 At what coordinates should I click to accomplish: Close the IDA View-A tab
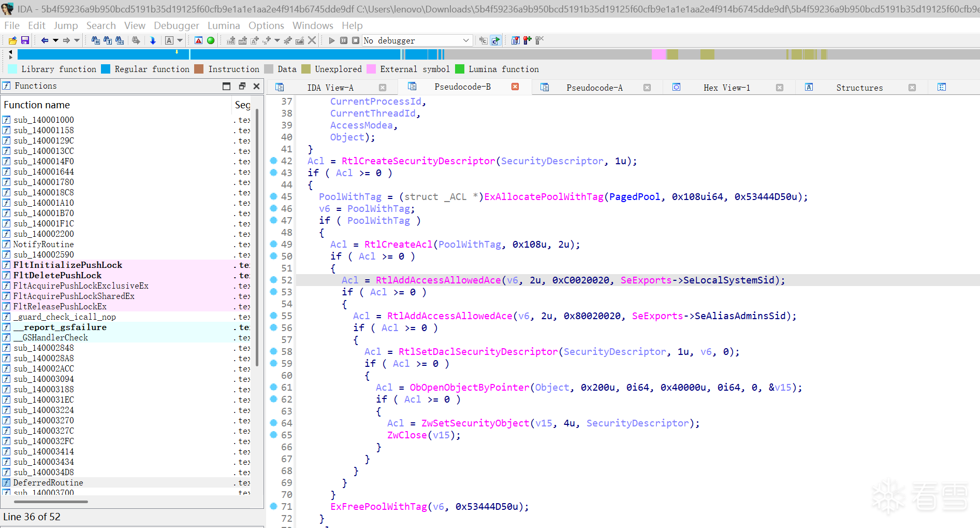tap(383, 88)
